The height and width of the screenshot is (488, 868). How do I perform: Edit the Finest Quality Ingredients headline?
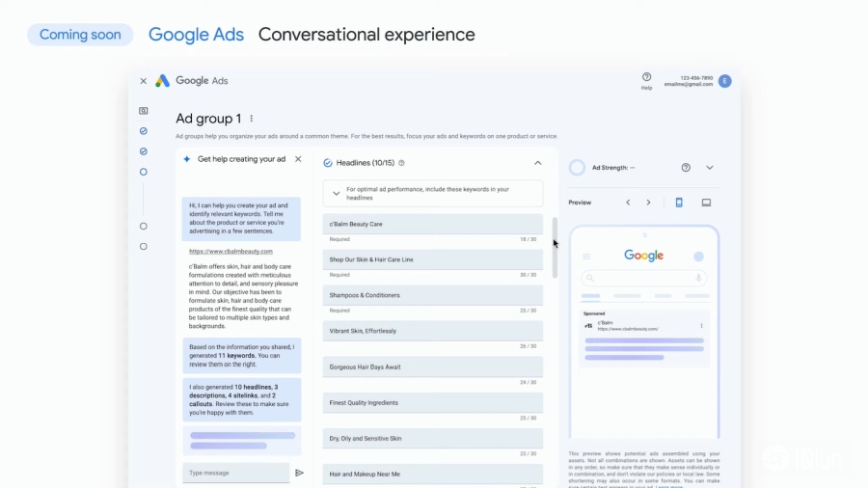coord(433,403)
